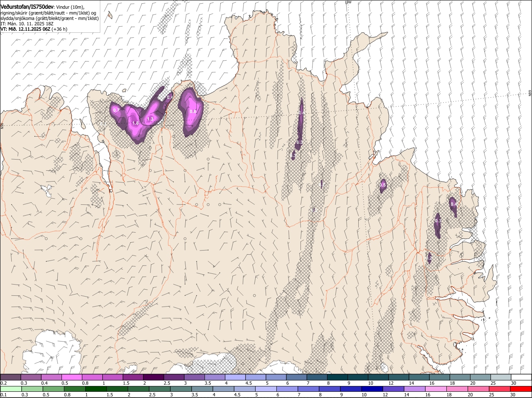Click the number 12 under the upper legend
Viewport: 532px width, 398px height.
point(391,383)
